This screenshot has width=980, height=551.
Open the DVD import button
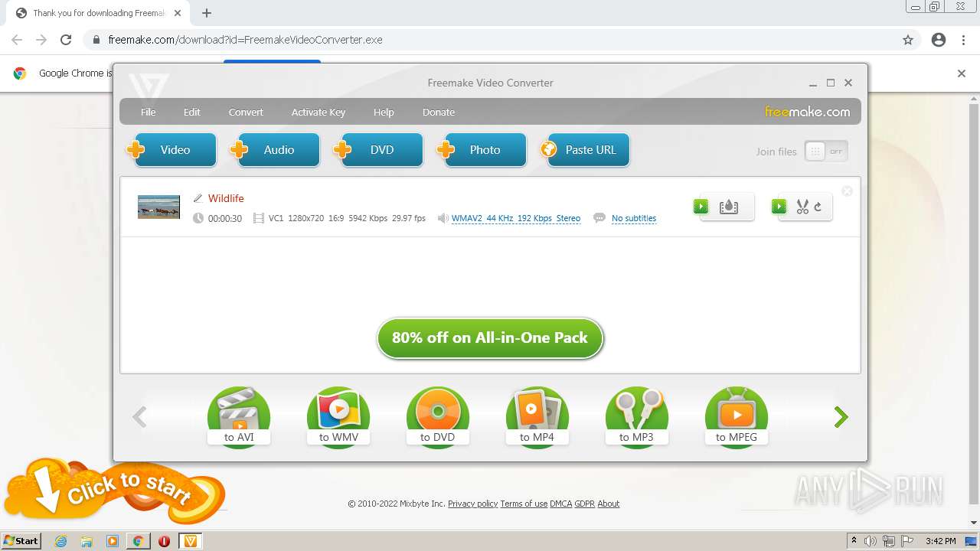pyautogui.click(x=381, y=150)
